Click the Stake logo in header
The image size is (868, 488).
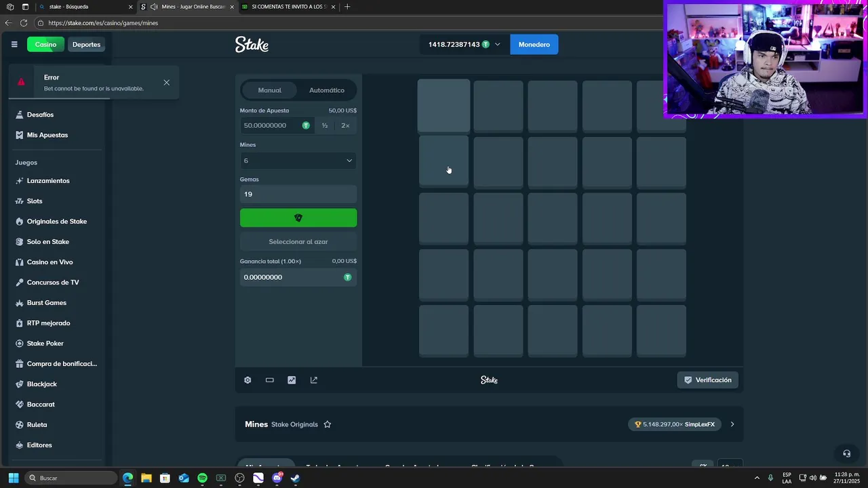coord(252,45)
